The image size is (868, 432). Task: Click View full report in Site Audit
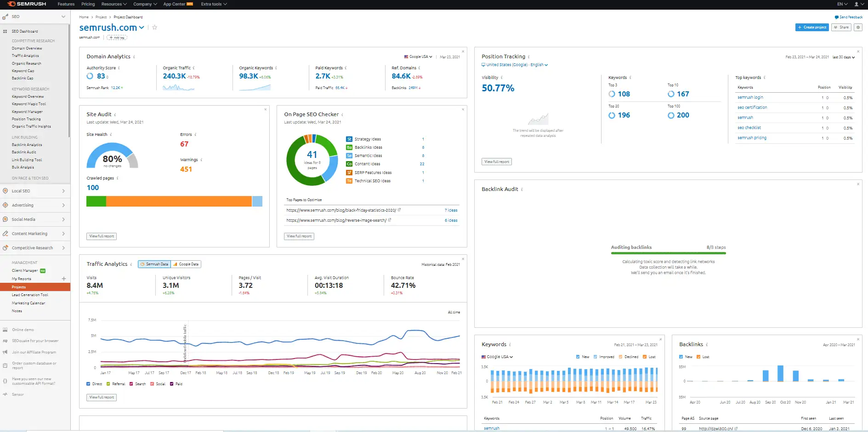[102, 236]
